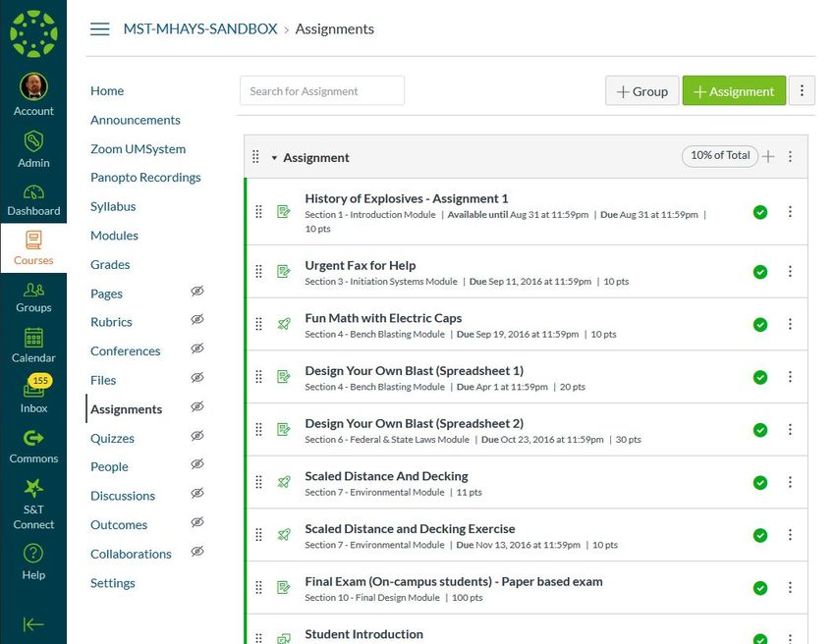Open the Assignment group kebab menu
This screenshot has width=835, height=644.
click(790, 156)
